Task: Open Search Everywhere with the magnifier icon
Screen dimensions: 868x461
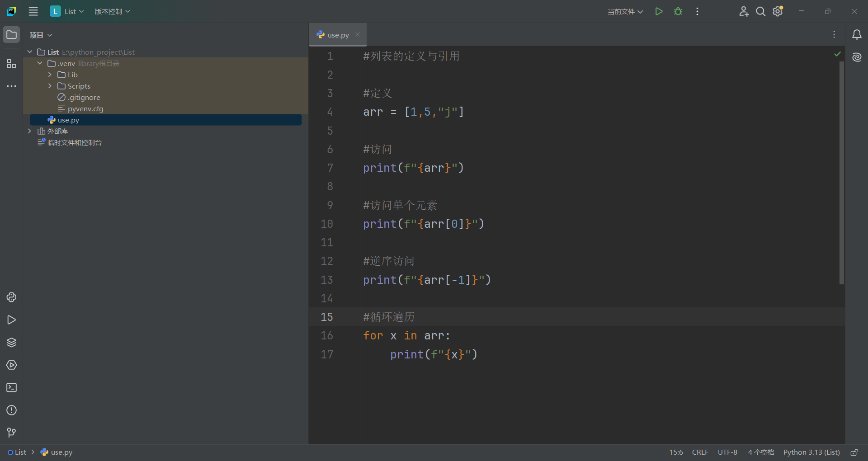Action: click(760, 11)
